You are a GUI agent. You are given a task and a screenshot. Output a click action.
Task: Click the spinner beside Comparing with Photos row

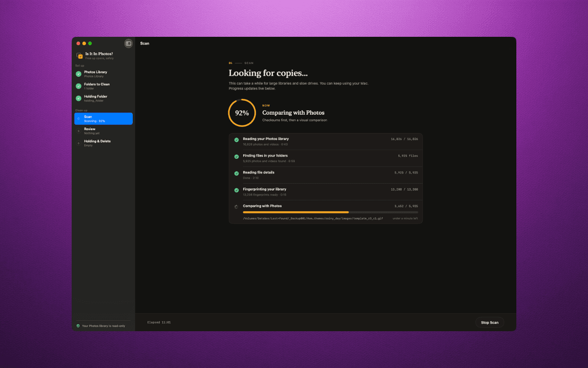(237, 207)
